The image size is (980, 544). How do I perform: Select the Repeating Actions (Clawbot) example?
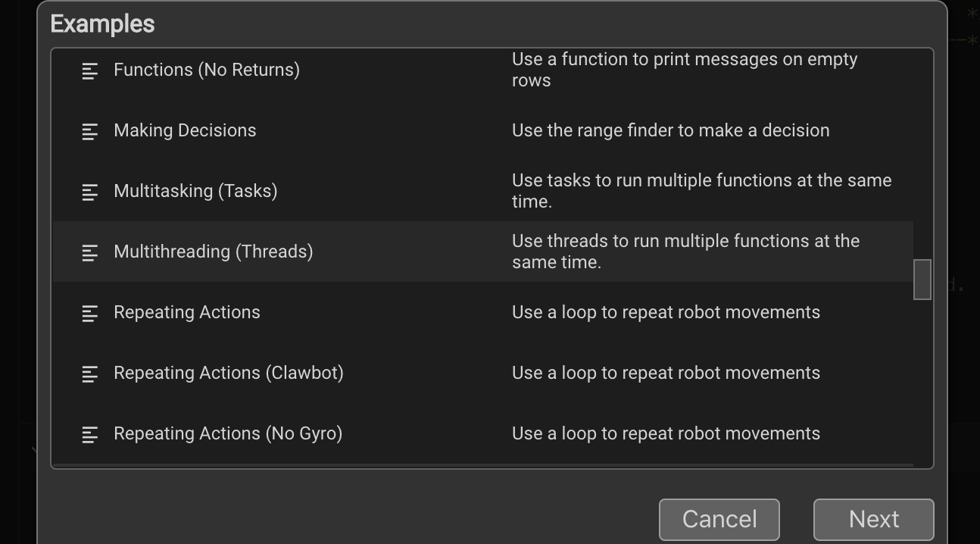[x=229, y=373]
